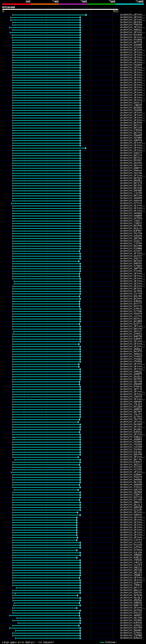146x644 pixels.
Task: Select UniRef100_P83865 subject name
Action: pos(131,442)
